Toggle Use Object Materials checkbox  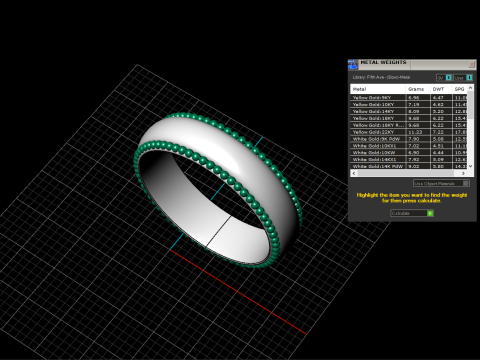[466, 183]
